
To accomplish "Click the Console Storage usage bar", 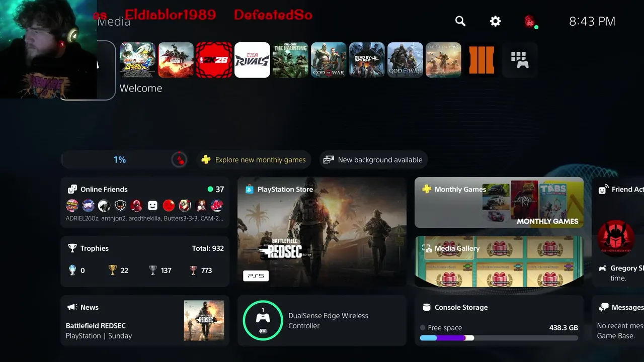I will pyautogui.click(x=499, y=338).
